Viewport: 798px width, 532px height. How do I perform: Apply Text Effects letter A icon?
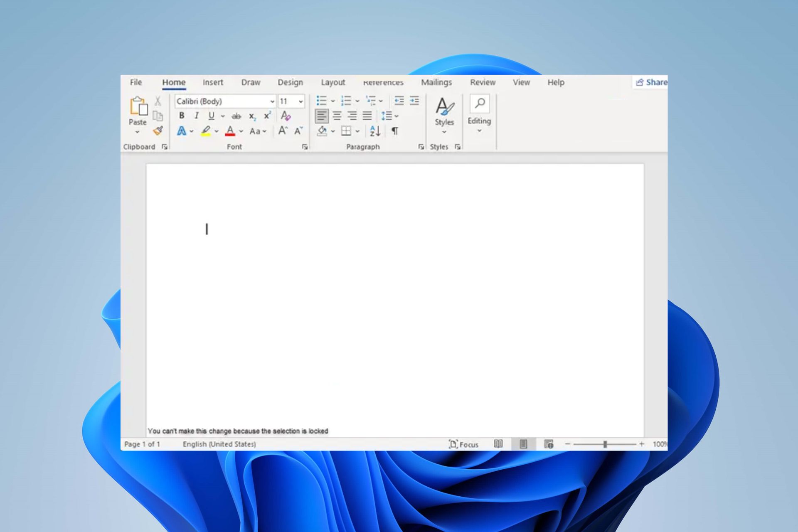click(x=182, y=131)
